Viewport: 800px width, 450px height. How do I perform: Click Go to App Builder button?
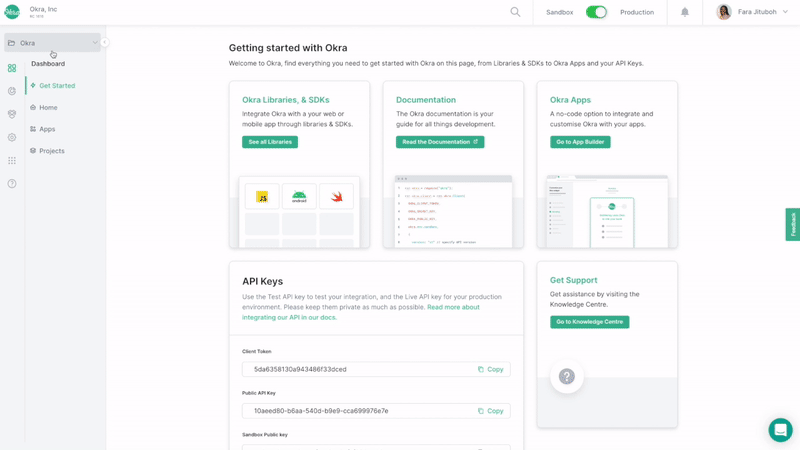click(x=580, y=142)
